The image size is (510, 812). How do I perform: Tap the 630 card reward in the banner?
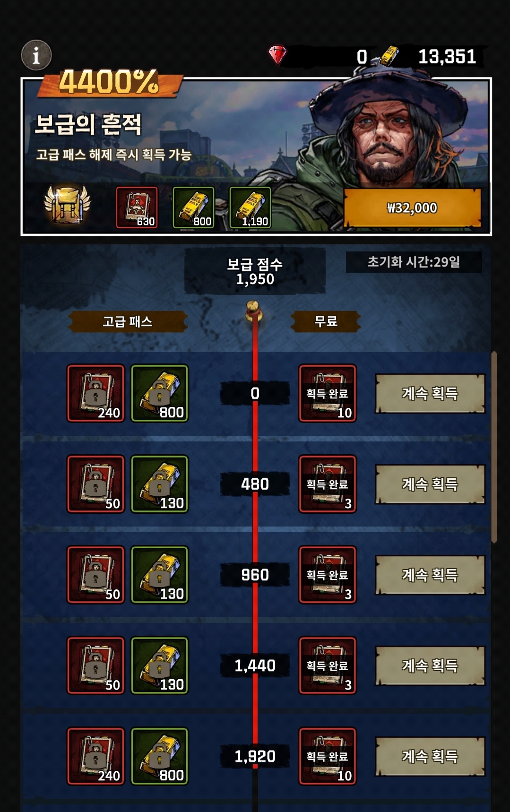137,207
